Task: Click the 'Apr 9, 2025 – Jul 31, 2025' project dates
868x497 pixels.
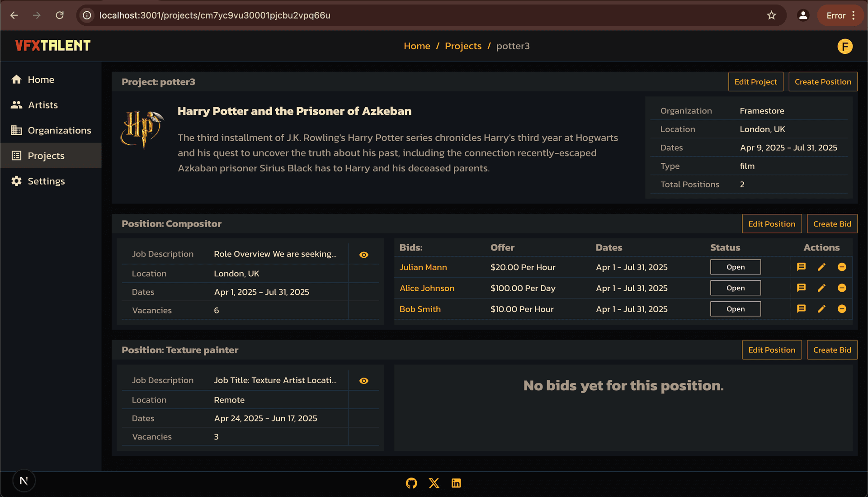Action: pyautogui.click(x=788, y=148)
